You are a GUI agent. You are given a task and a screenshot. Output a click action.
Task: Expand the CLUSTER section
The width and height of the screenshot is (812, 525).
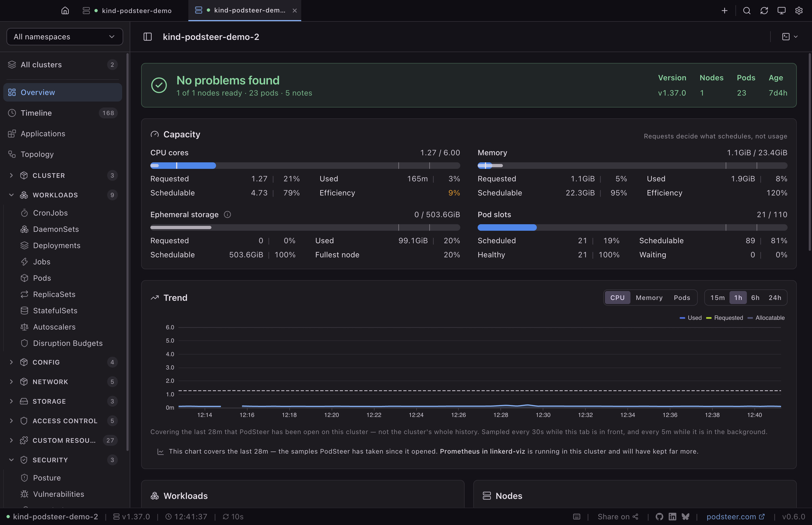[62, 175]
